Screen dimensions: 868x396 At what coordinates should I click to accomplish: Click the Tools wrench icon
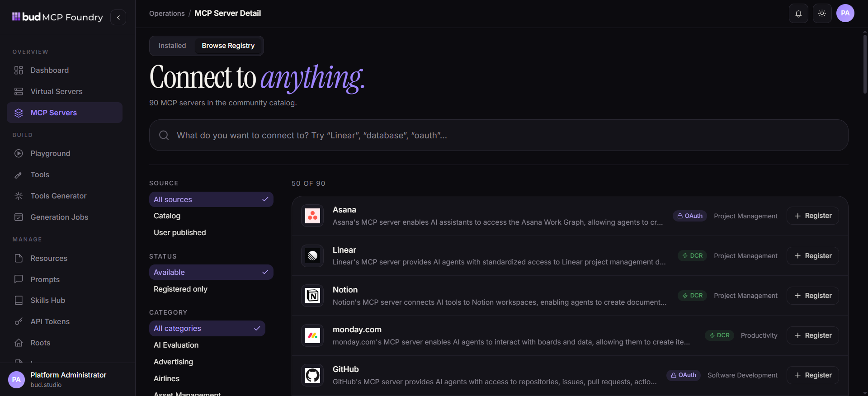[x=19, y=174]
